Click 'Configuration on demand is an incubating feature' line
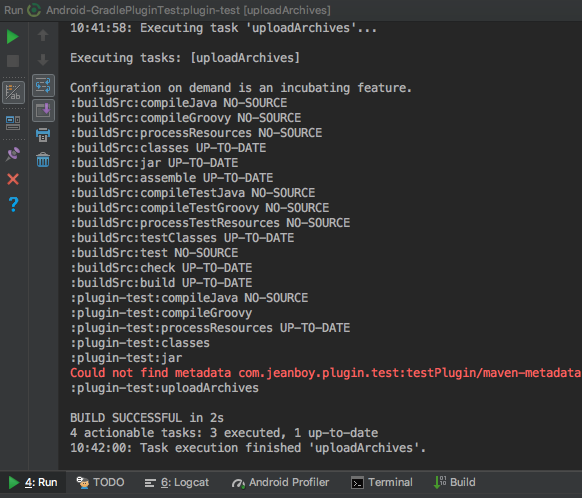Image resolution: width=582 pixels, height=498 pixels. pos(241,88)
